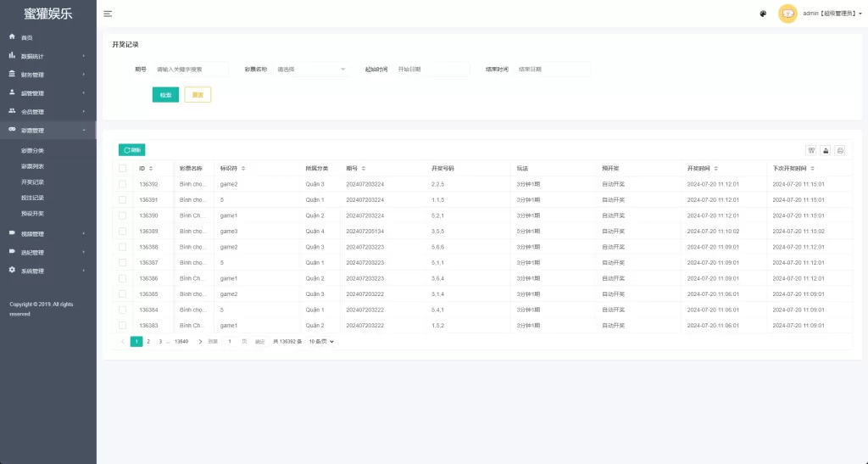Expand the 会员管理 menu chevron
The height and width of the screenshot is (464, 868).
pyautogui.click(x=84, y=111)
